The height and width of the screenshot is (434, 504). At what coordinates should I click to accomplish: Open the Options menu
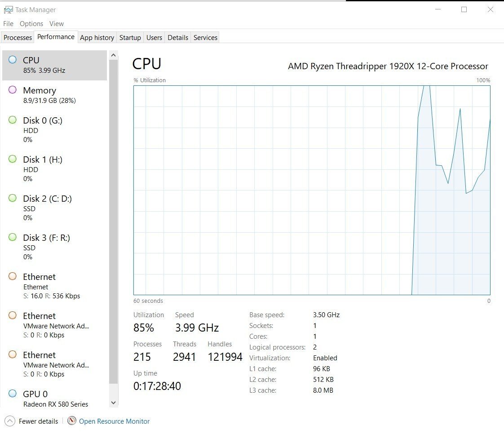[x=31, y=24]
